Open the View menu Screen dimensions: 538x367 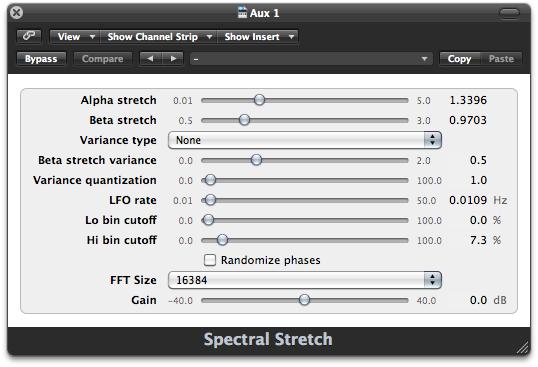pos(75,36)
